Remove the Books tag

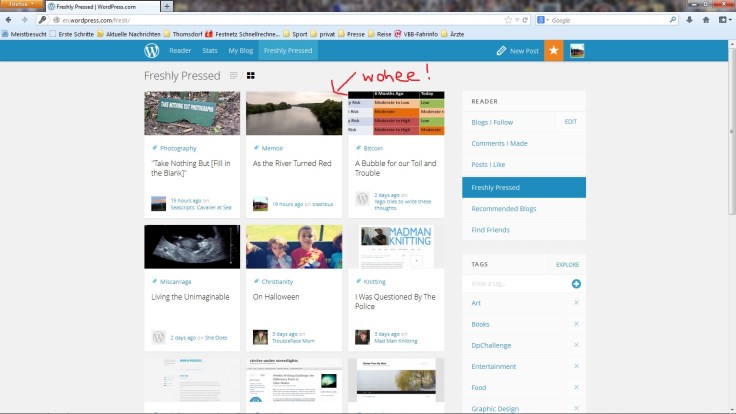(576, 324)
